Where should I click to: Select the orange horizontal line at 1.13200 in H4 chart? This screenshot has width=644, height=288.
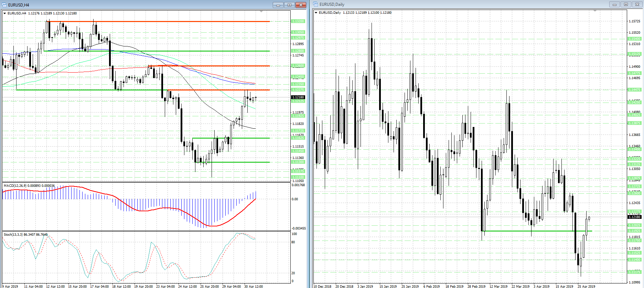tap(158, 21)
